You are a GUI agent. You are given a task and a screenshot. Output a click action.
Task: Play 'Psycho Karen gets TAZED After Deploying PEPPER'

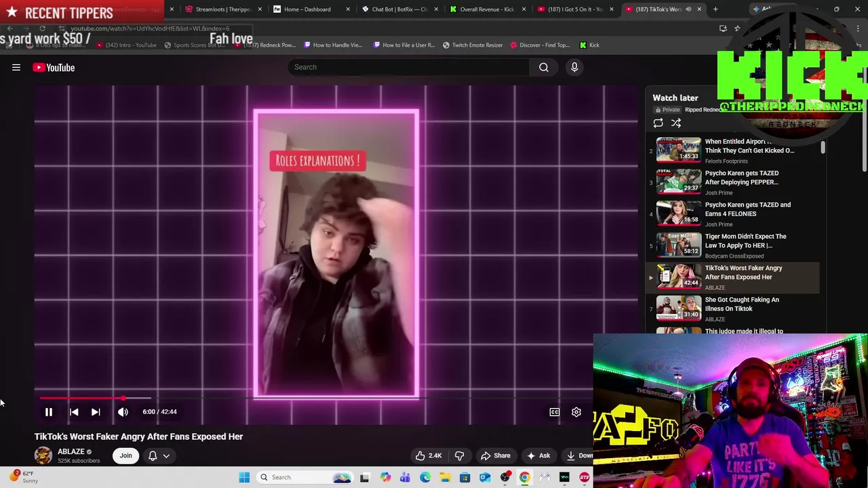pos(741,178)
